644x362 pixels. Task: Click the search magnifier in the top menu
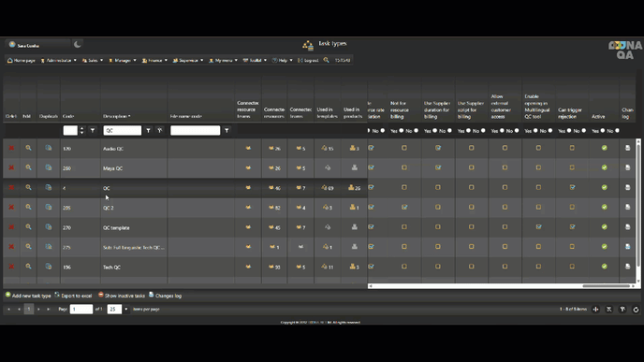pos(326,60)
